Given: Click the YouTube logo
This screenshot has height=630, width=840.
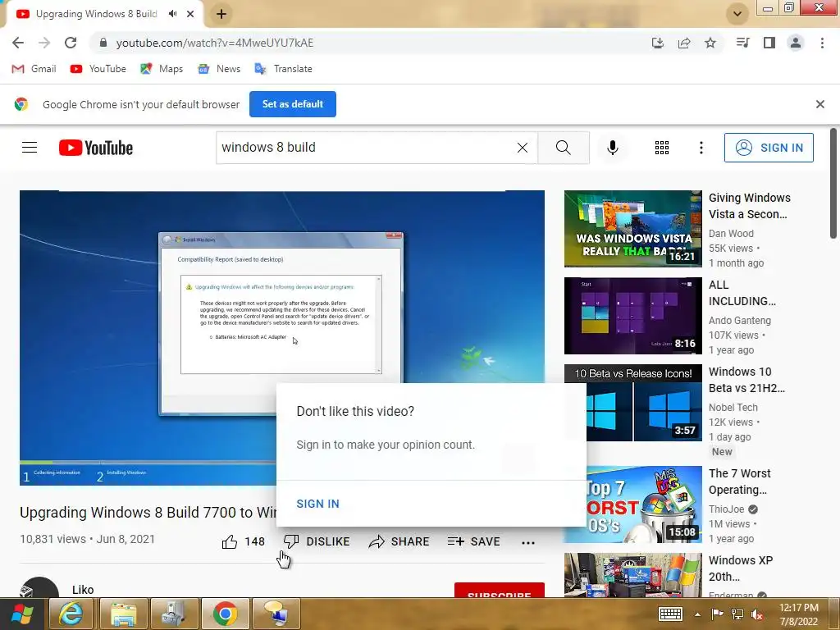Looking at the screenshot, I should (96, 148).
